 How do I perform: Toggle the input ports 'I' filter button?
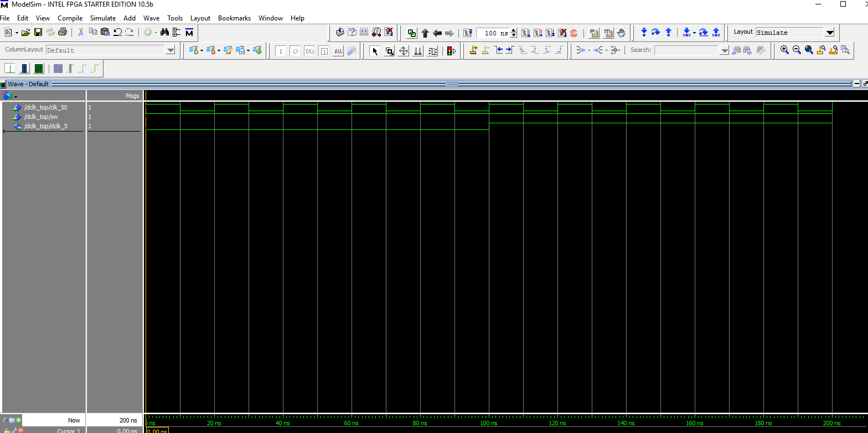(281, 51)
